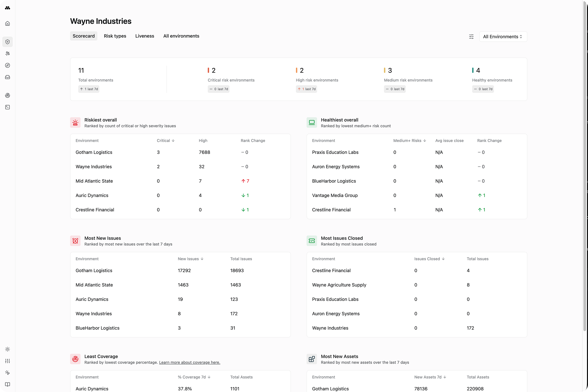Click the radar target sidebar icon
This screenshot has width=588, height=392.
point(8,95)
